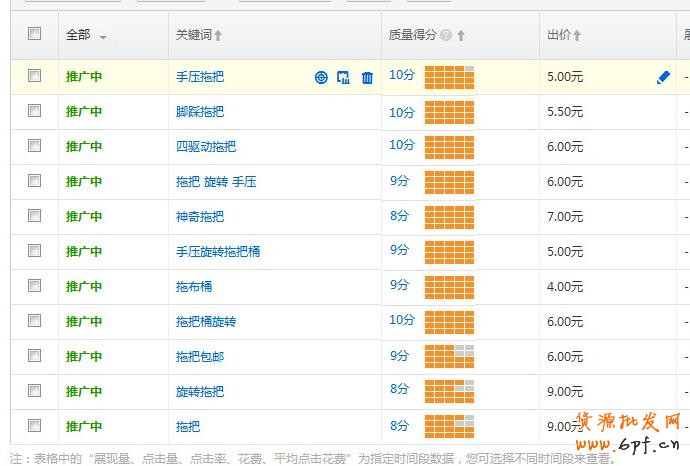Edit the 5.00元 bid with pencil icon
Viewport: 690px width, 466px height.
pos(663,77)
